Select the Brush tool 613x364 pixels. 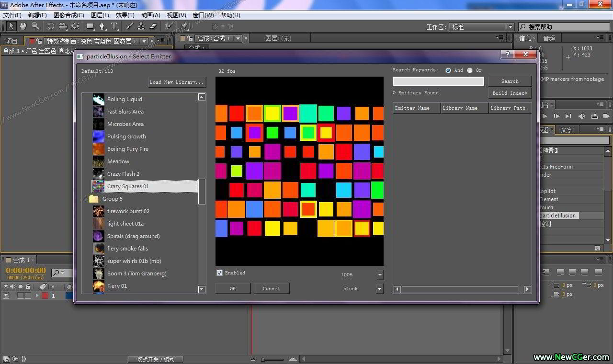(x=130, y=26)
